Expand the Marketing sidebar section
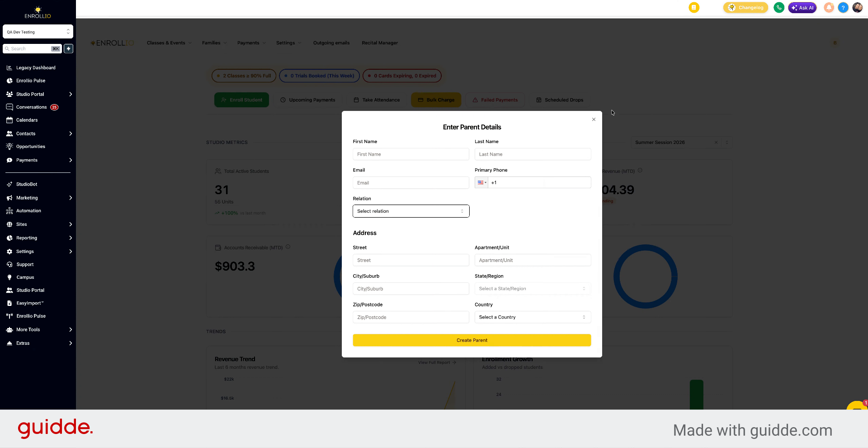The image size is (868, 448). coord(38,198)
